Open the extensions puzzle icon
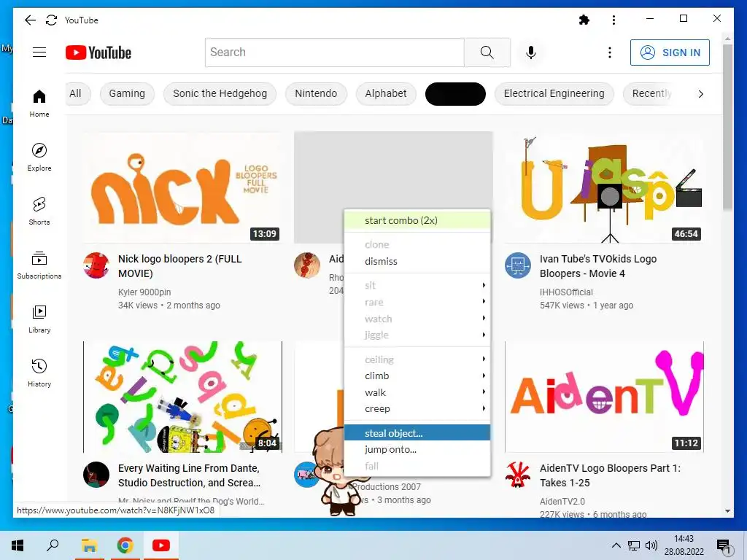Screen dimensions: 747x560 click(584, 20)
